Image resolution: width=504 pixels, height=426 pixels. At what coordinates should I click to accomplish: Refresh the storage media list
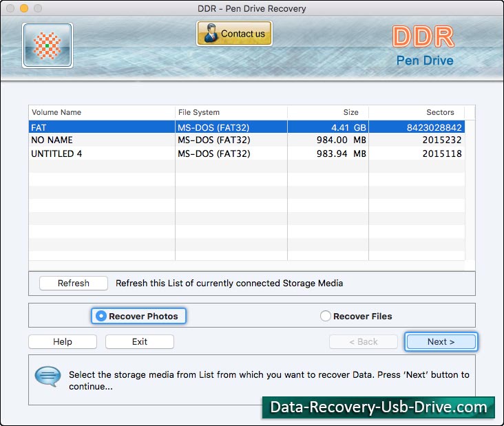tap(73, 283)
